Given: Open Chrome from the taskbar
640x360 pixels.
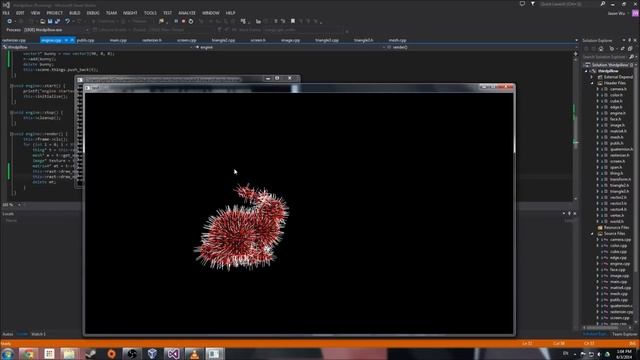Looking at the screenshot, I should tap(28, 354).
